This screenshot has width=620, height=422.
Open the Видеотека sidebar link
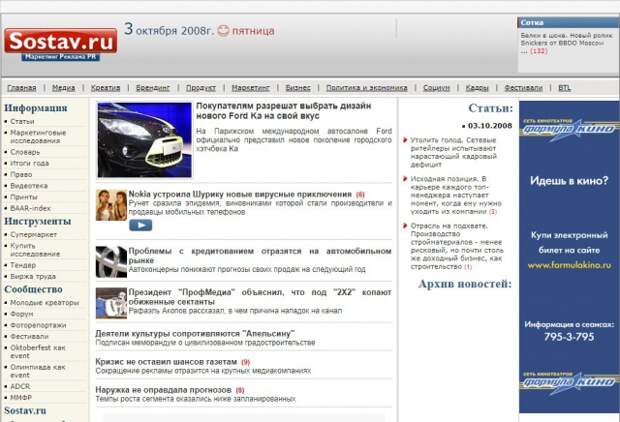(x=29, y=185)
